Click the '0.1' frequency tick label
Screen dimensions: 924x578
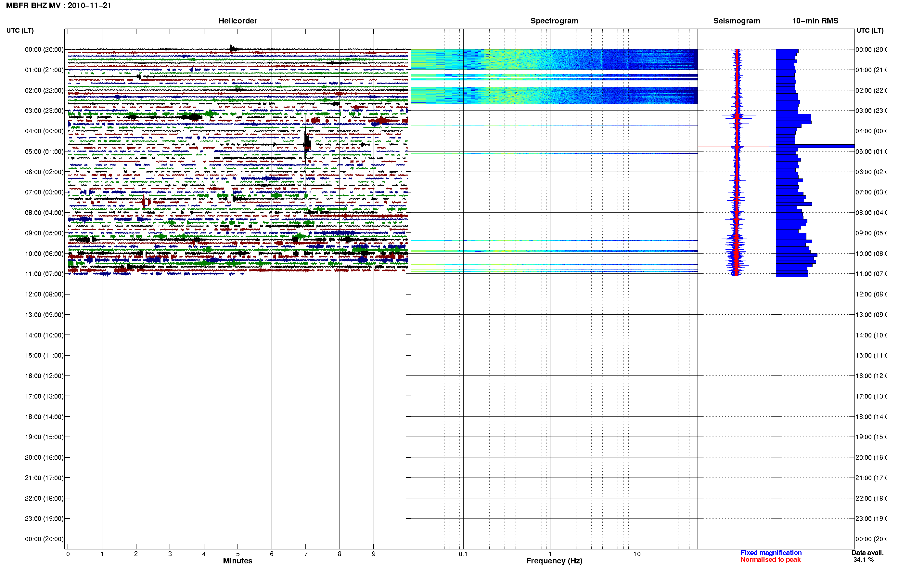click(x=463, y=554)
